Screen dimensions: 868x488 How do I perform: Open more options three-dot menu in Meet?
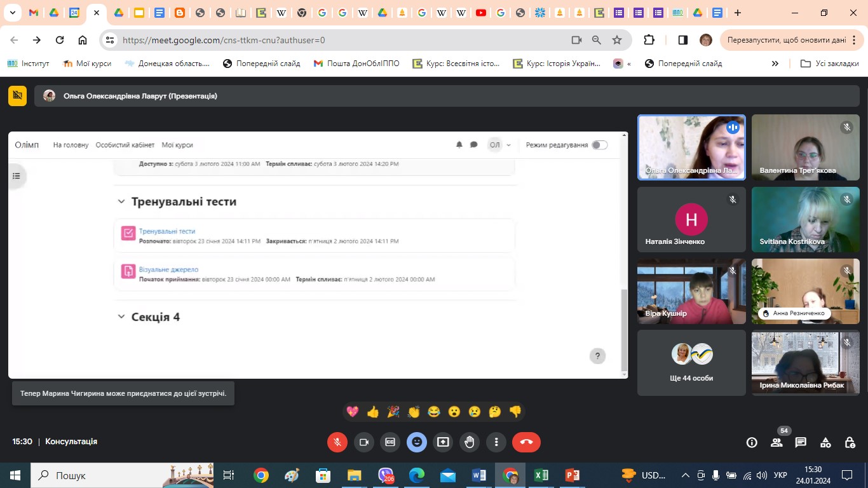click(x=496, y=442)
